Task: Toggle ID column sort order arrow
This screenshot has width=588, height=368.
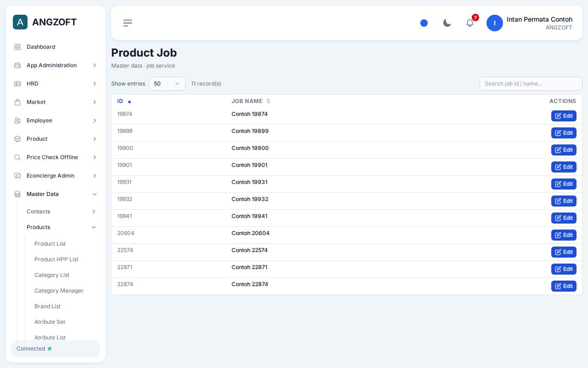Action: pyautogui.click(x=130, y=101)
